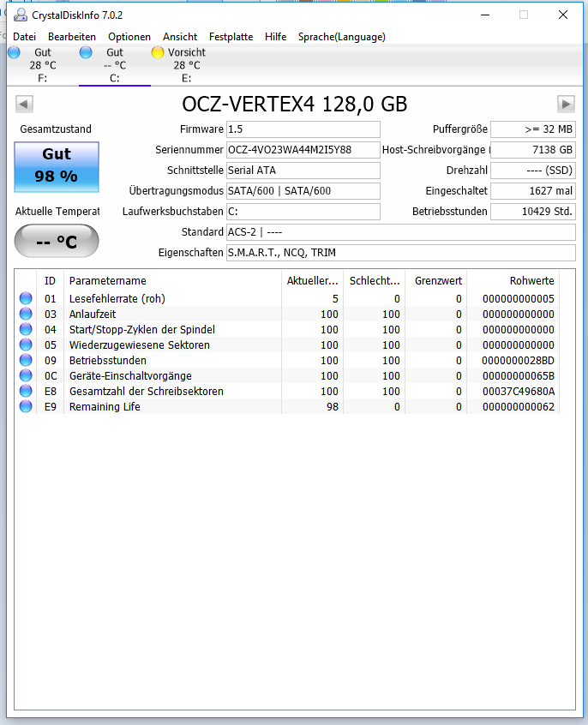
Task: Select the Lesefehlerrate (roh) parameter name
Action: [117, 299]
